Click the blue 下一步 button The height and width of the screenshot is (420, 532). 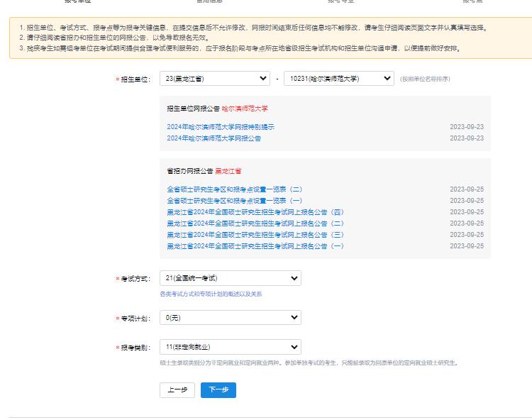(x=218, y=390)
